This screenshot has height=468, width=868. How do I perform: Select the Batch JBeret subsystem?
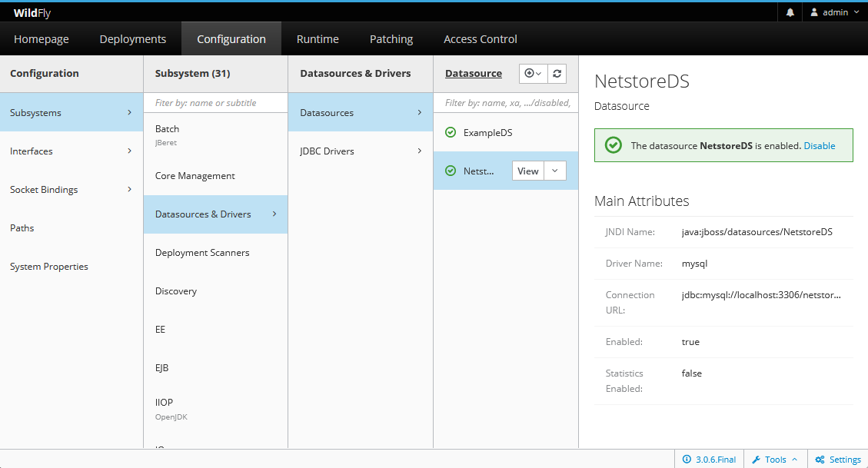pos(215,135)
